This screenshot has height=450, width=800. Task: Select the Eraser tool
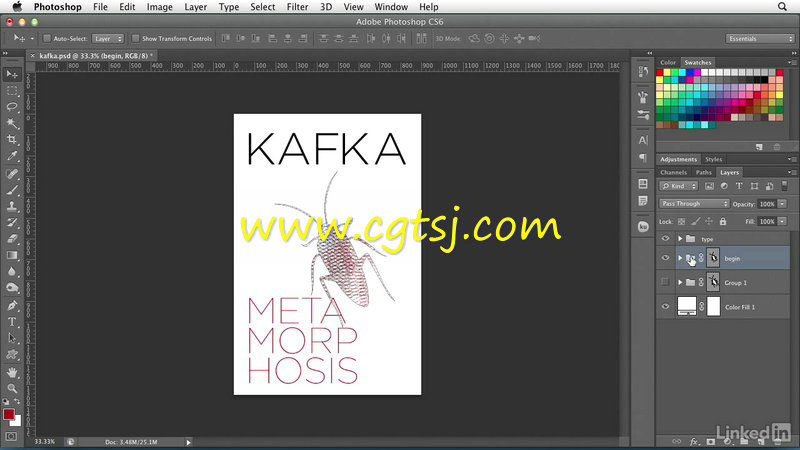point(11,239)
